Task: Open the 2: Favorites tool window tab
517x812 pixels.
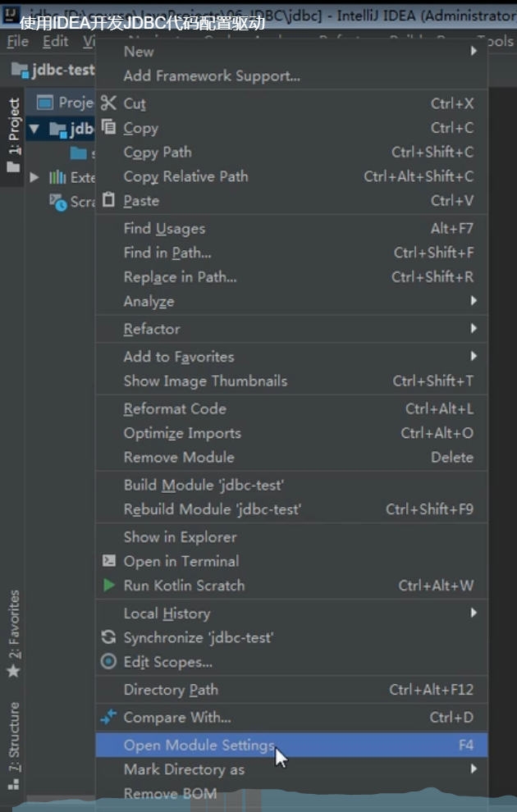Action: click(x=13, y=634)
